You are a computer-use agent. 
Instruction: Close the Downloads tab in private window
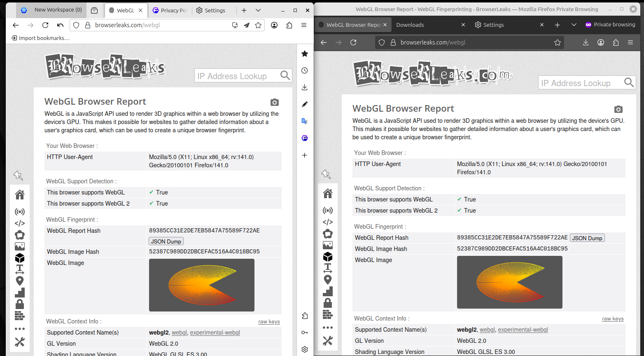tap(463, 25)
